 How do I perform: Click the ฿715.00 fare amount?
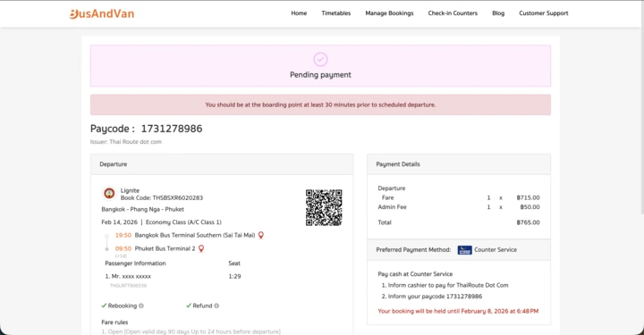tap(529, 197)
